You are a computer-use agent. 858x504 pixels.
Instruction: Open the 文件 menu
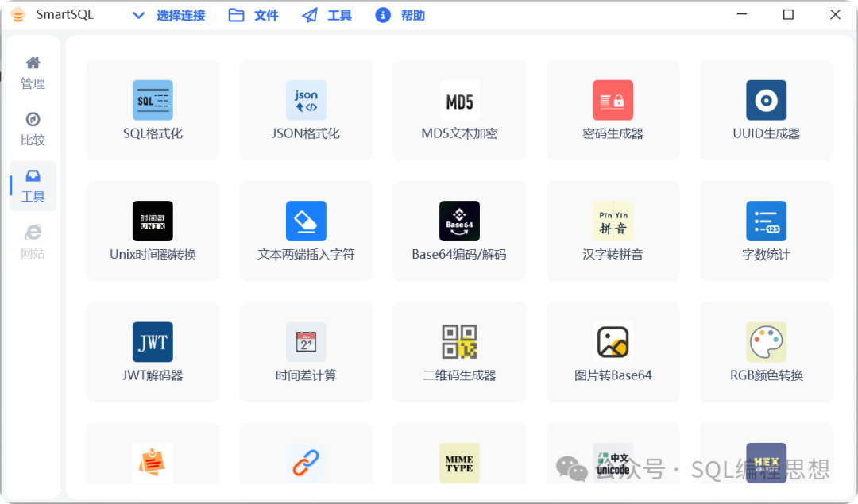(x=254, y=15)
